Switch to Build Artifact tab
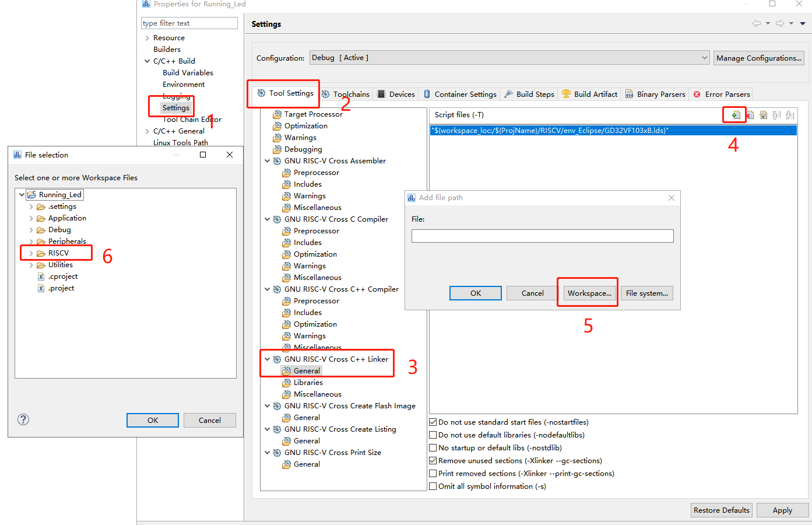This screenshot has height=525, width=812. (590, 94)
